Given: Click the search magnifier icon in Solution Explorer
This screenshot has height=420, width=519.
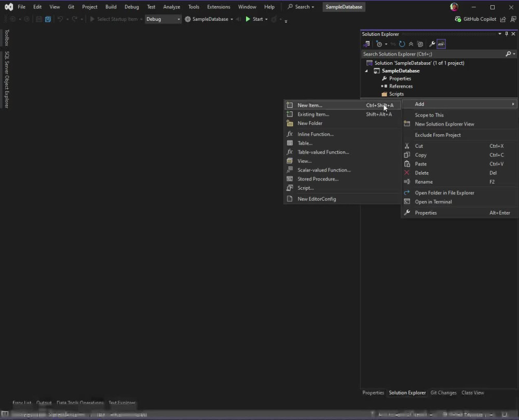Looking at the screenshot, I should coord(508,54).
